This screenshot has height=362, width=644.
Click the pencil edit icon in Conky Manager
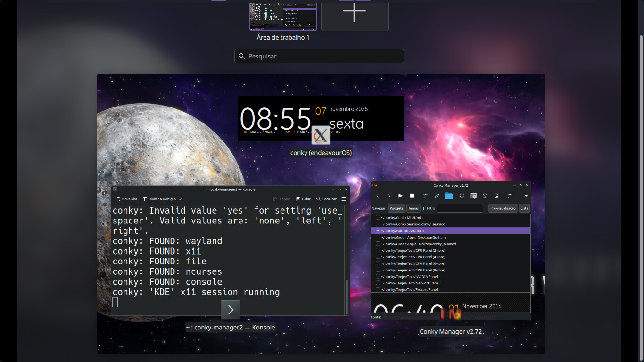(x=437, y=196)
